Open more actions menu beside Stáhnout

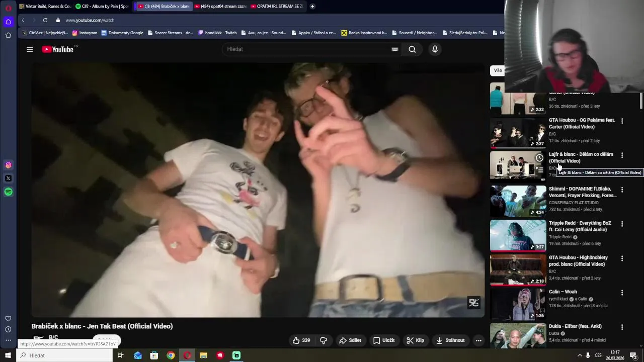click(x=478, y=340)
